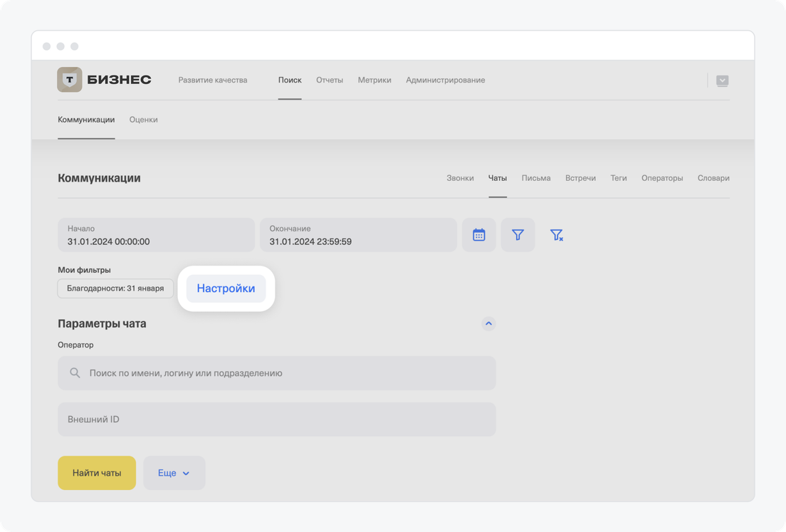Click the Найти чаты button

point(97,473)
